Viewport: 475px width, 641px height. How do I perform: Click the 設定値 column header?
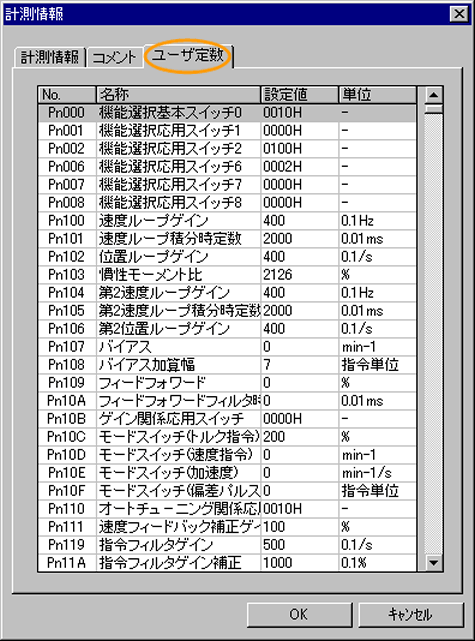pyautogui.click(x=300, y=95)
